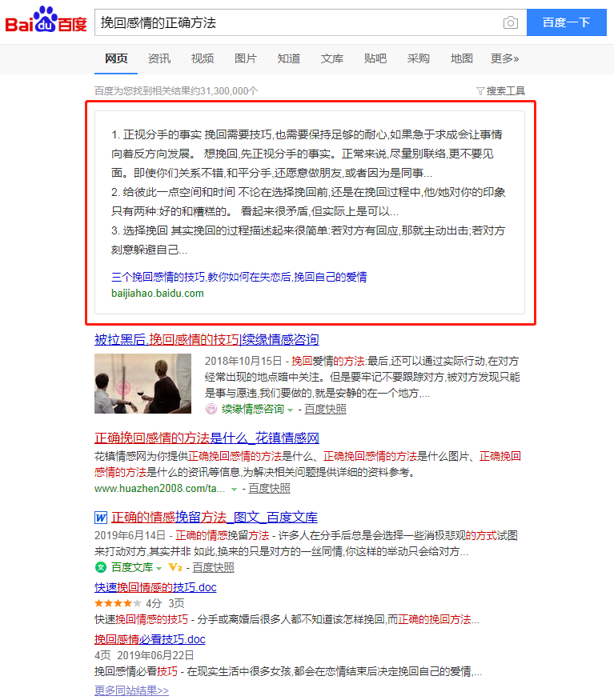Click www.huazhen2008.com URL text

[159, 488]
